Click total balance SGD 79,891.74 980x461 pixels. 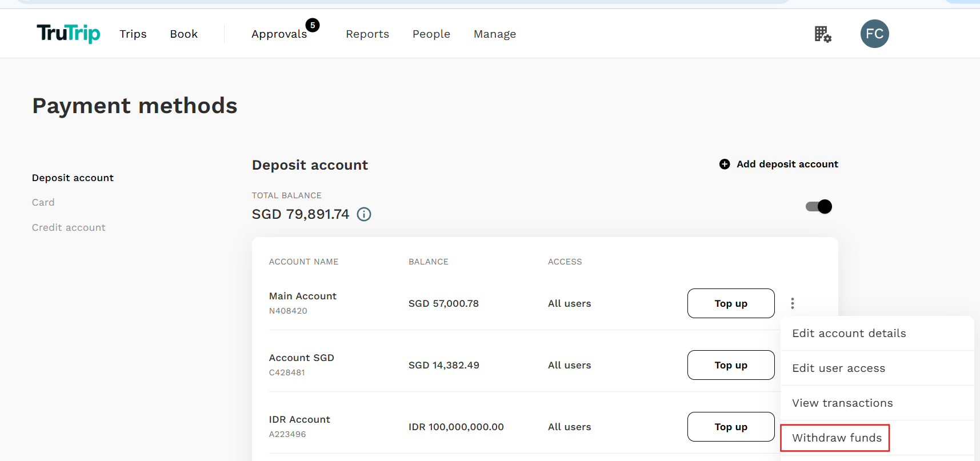pyautogui.click(x=301, y=214)
